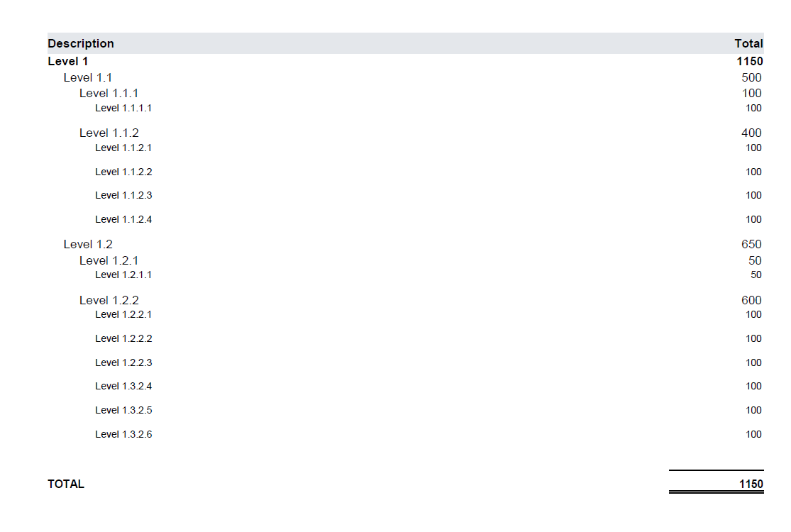Select the Level 1.3.2.5 row

tap(406, 410)
